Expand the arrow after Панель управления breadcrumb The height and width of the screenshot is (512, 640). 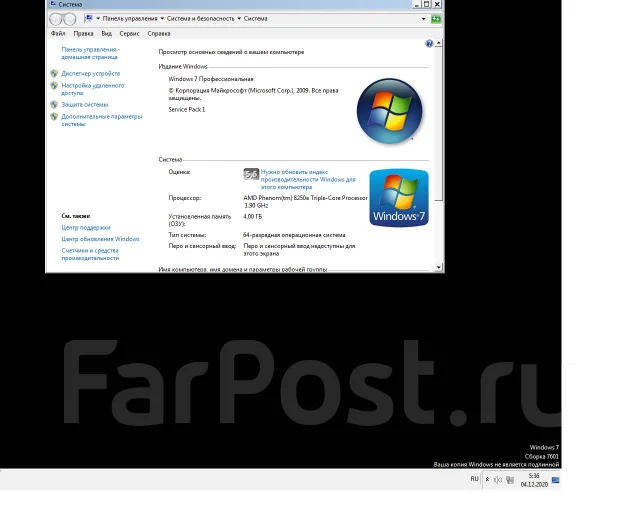162,19
